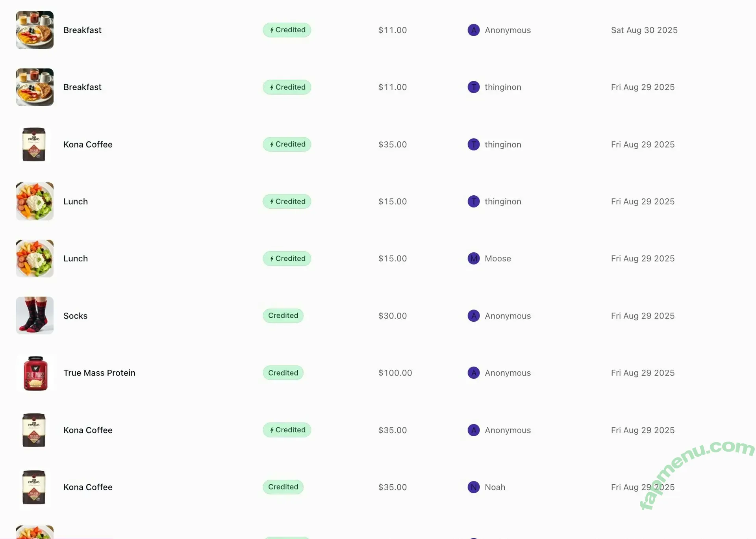Viewport: 756px width, 539px height.
Task: Click the Anonymous avatar in True Mass Protein row
Action: tap(473, 373)
